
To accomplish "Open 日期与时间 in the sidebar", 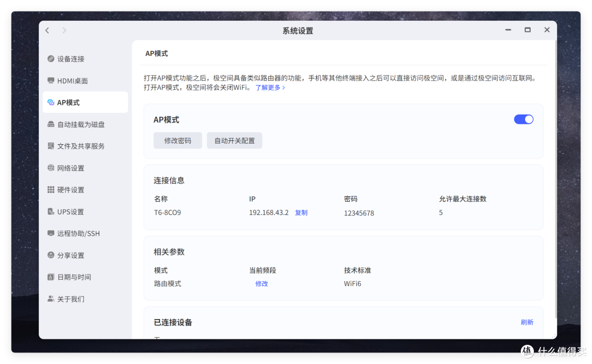I will pyautogui.click(x=86, y=277).
